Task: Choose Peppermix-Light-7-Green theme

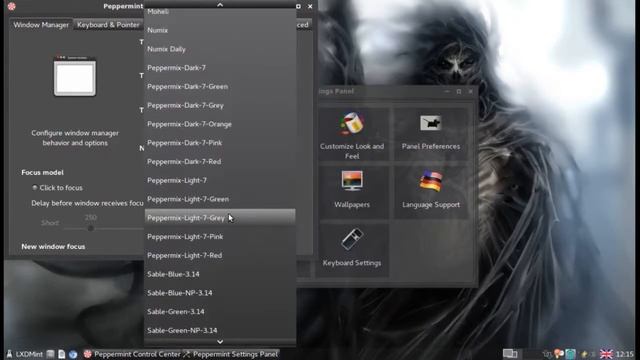Action: pos(220,199)
